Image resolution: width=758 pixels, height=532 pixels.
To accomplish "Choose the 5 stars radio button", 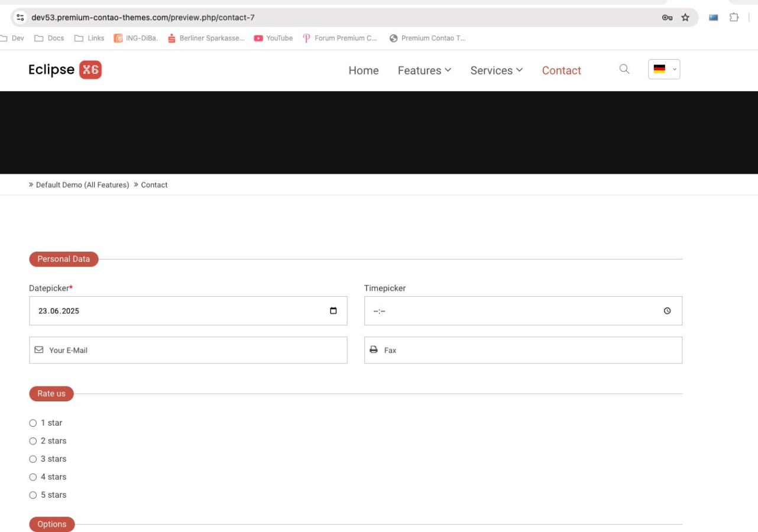I will point(33,495).
